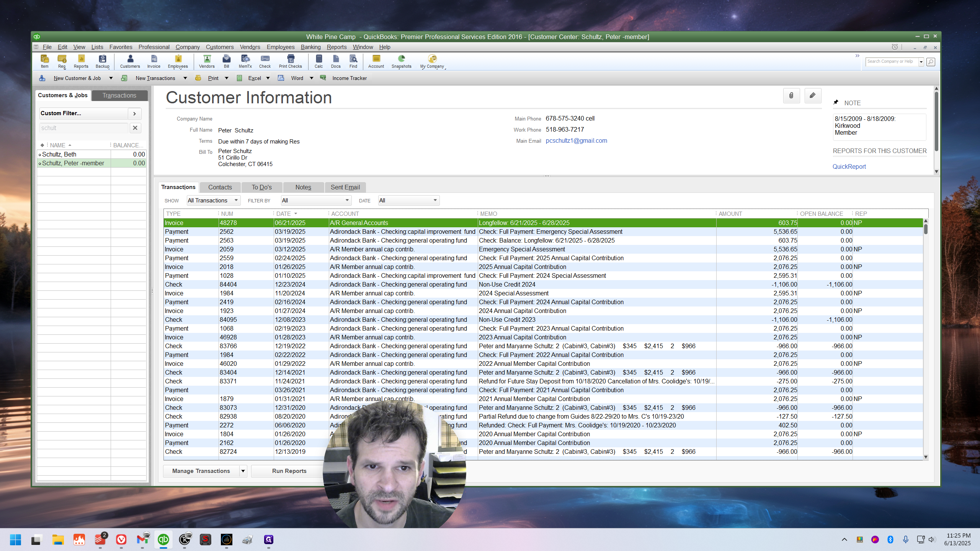Expand New Customer & Job dropdown arrow

pyautogui.click(x=111, y=78)
